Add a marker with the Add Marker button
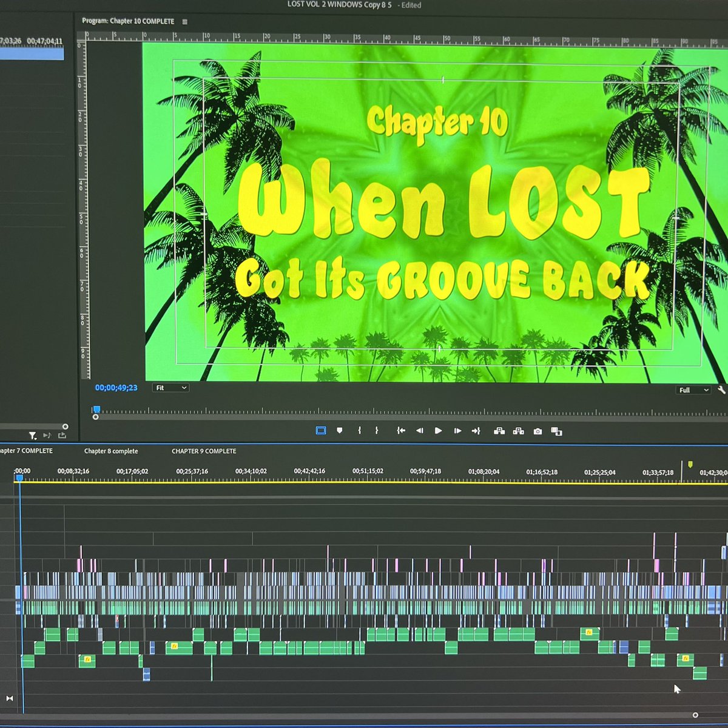The width and height of the screenshot is (728, 728). (x=340, y=431)
